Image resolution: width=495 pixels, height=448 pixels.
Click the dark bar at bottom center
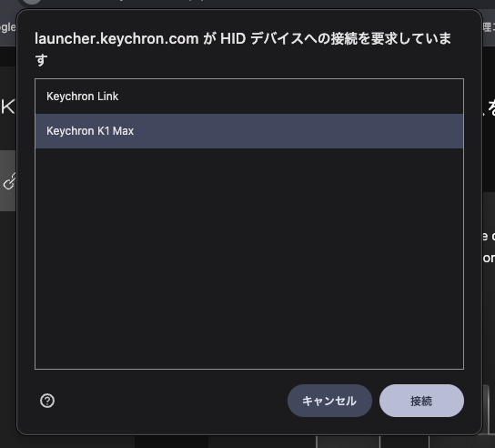(x=171, y=442)
